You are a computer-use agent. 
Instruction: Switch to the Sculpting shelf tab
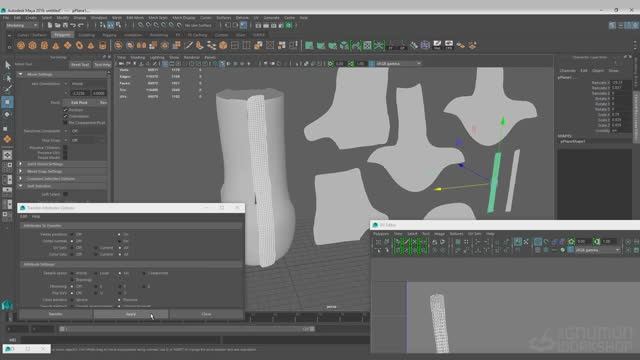(87, 35)
